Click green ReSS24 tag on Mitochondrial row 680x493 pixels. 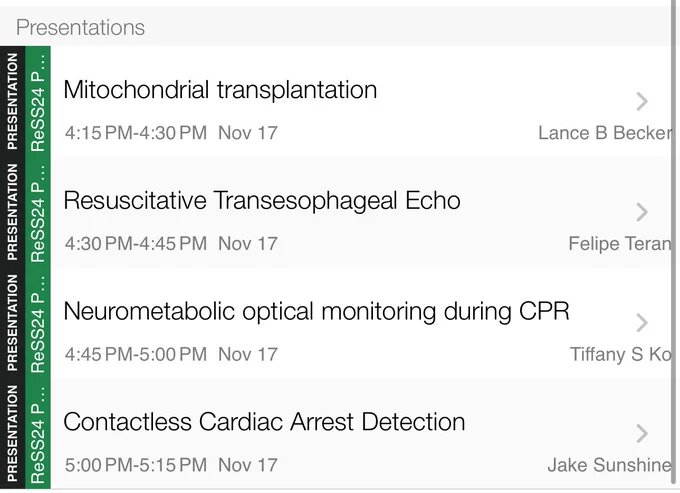pyautogui.click(x=38, y=101)
